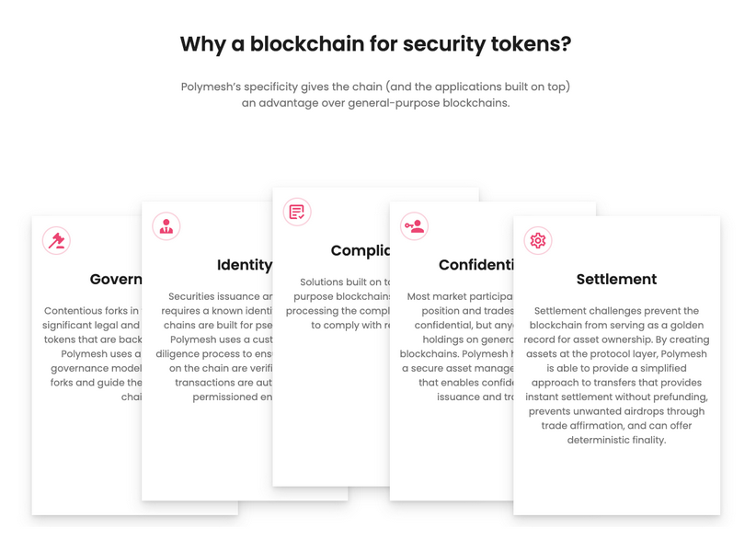This screenshot has height=552, width=756.
Task: Open the Confidentiality card title
Action: (475, 266)
